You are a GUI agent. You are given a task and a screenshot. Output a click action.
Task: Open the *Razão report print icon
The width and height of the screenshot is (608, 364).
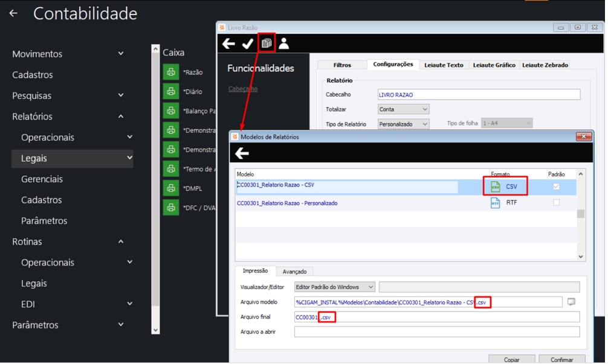170,72
